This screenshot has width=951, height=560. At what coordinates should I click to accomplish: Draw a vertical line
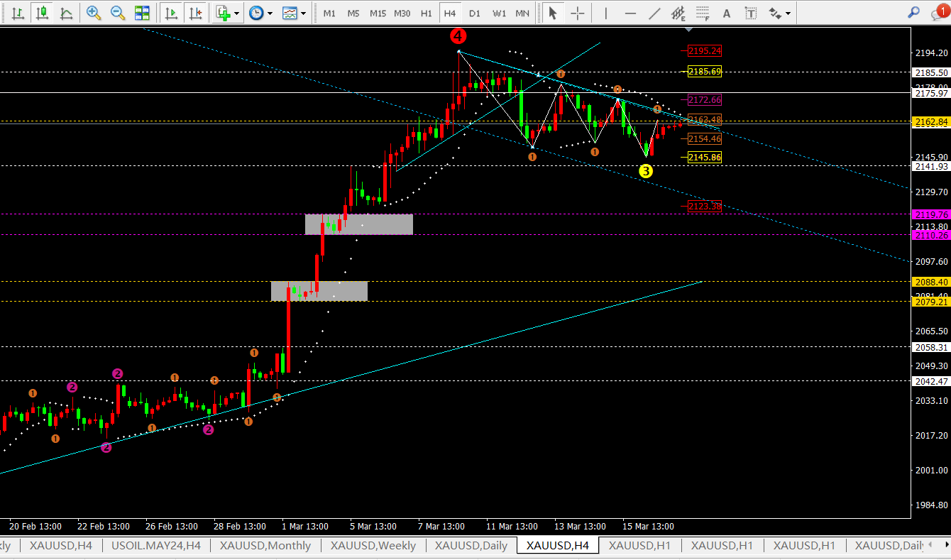click(x=605, y=13)
